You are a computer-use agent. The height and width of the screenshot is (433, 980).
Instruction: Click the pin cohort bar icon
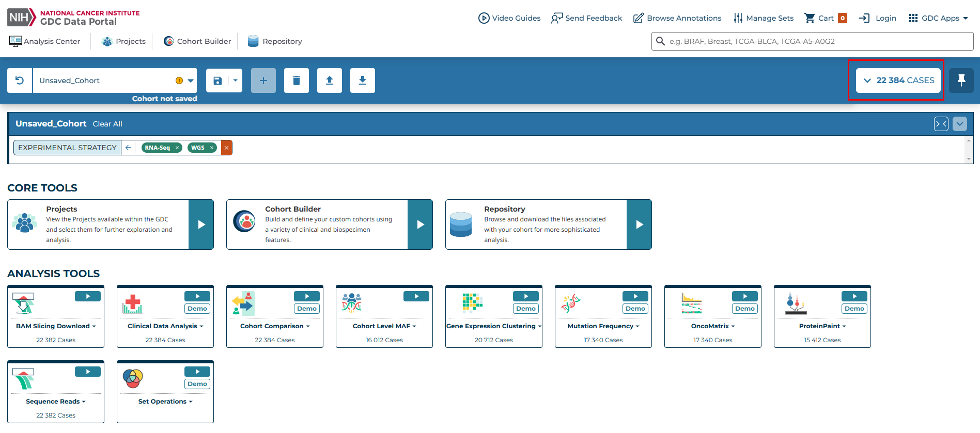[961, 81]
